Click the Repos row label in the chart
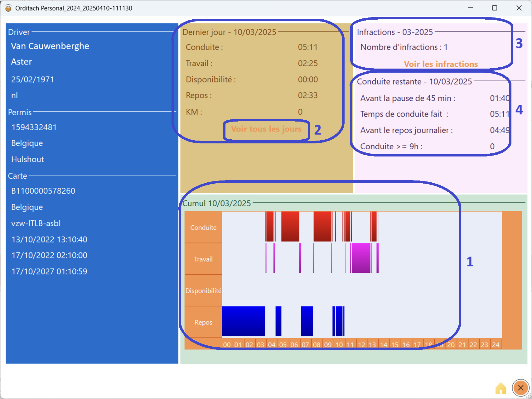Image resolution: width=532 pixels, height=399 pixels. (x=203, y=322)
